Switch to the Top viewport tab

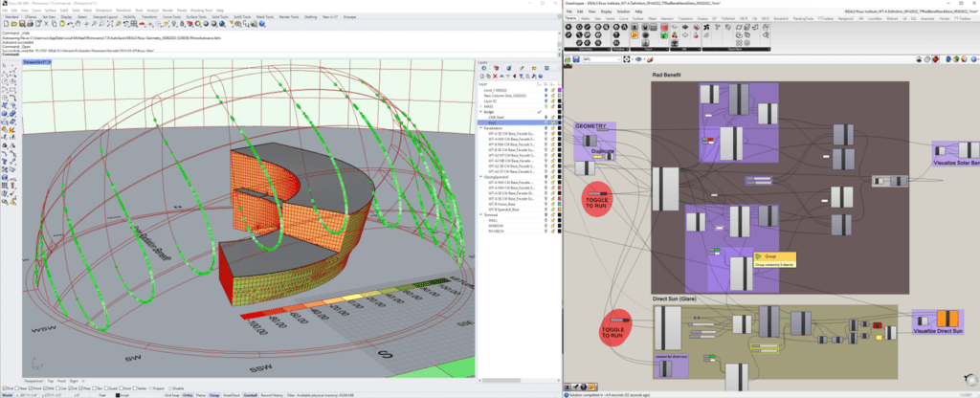(51, 381)
